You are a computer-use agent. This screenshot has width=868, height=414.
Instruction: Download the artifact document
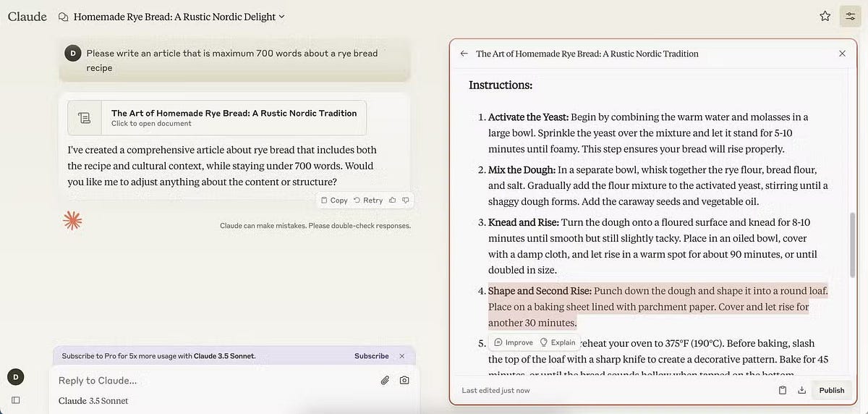tap(801, 390)
